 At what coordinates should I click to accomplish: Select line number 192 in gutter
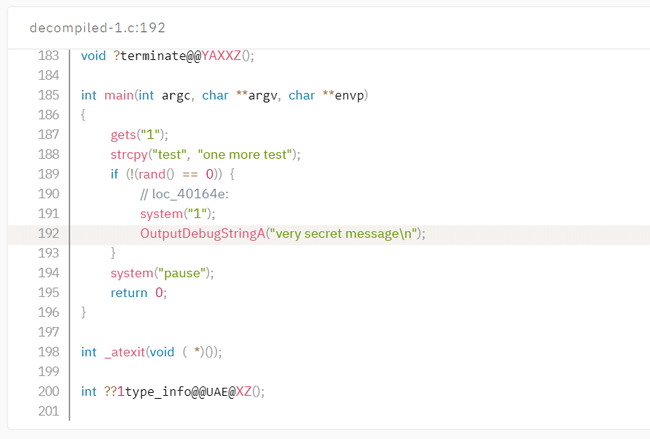[x=48, y=233]
